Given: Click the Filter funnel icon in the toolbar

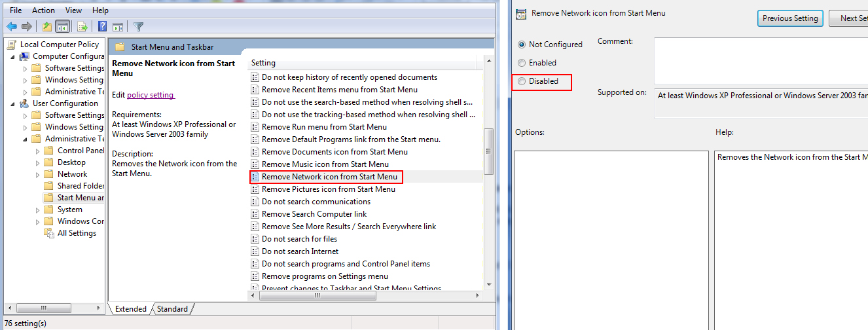Looking at the screenshot, I should point(138,27).
